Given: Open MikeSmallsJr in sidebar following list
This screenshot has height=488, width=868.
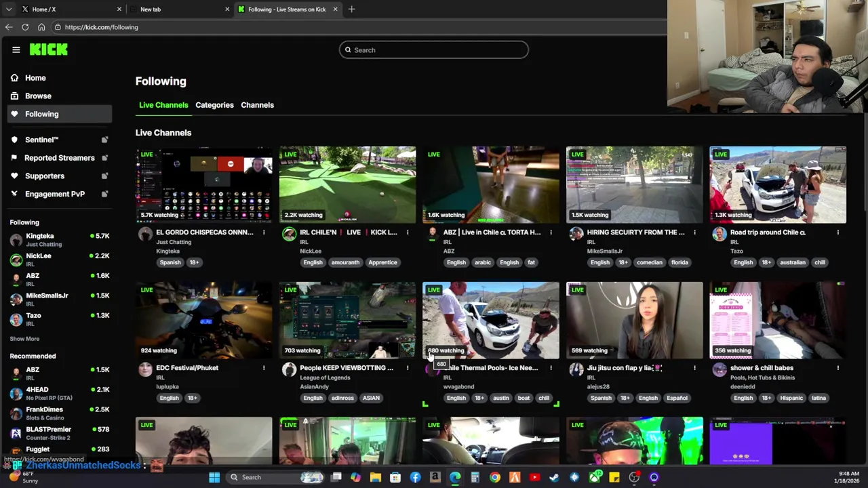Looking at the screenshot, I should [x=60, y=299].
